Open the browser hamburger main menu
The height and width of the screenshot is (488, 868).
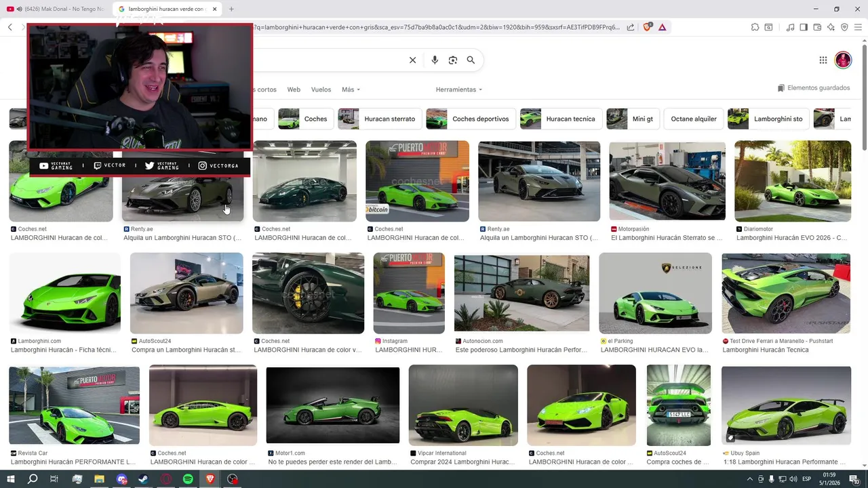858,27
